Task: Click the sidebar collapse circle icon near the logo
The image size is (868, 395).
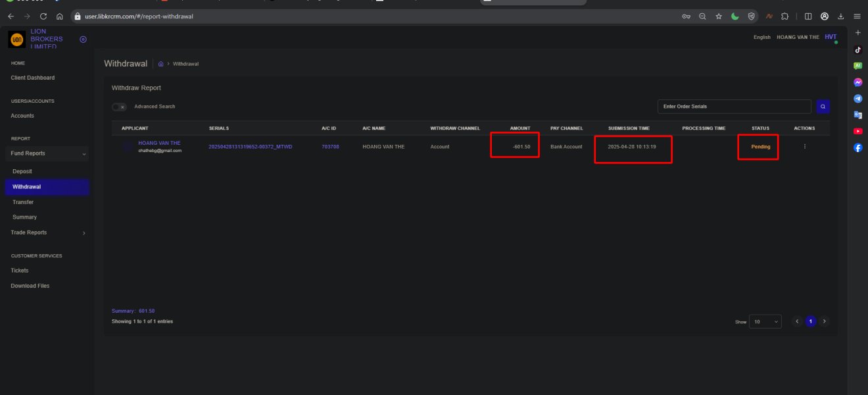Action: 83,39
